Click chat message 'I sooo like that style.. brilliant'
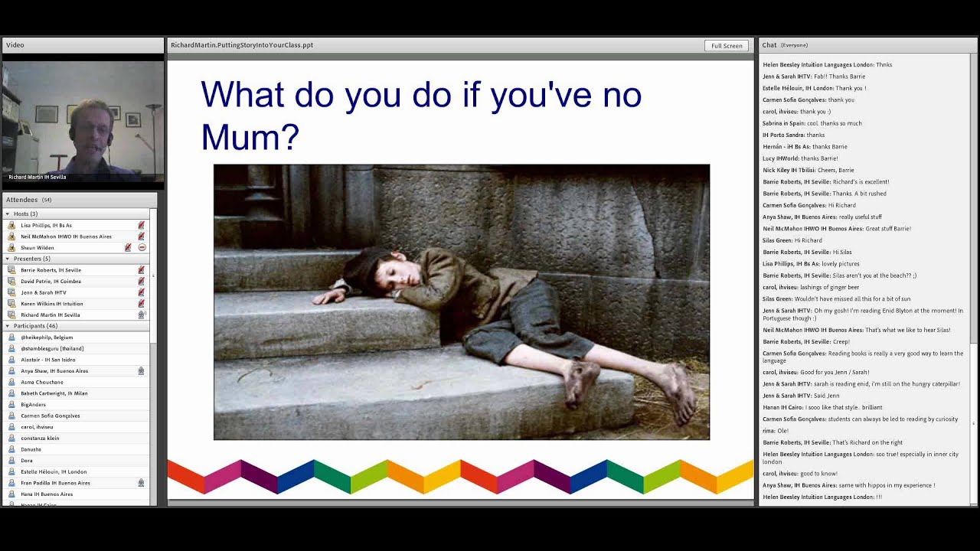The width and height of the screenshot is (980, 551). (x=844, y=408)
